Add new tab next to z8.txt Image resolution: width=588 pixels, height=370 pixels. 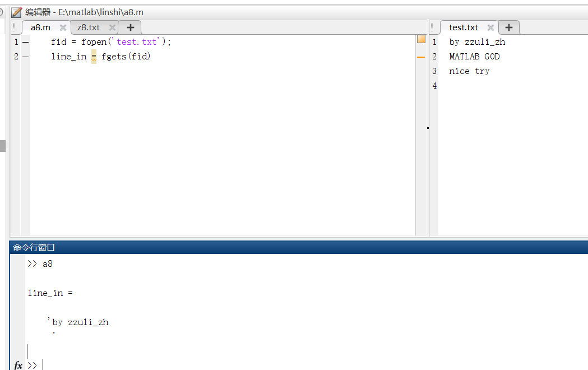(130, 27)
